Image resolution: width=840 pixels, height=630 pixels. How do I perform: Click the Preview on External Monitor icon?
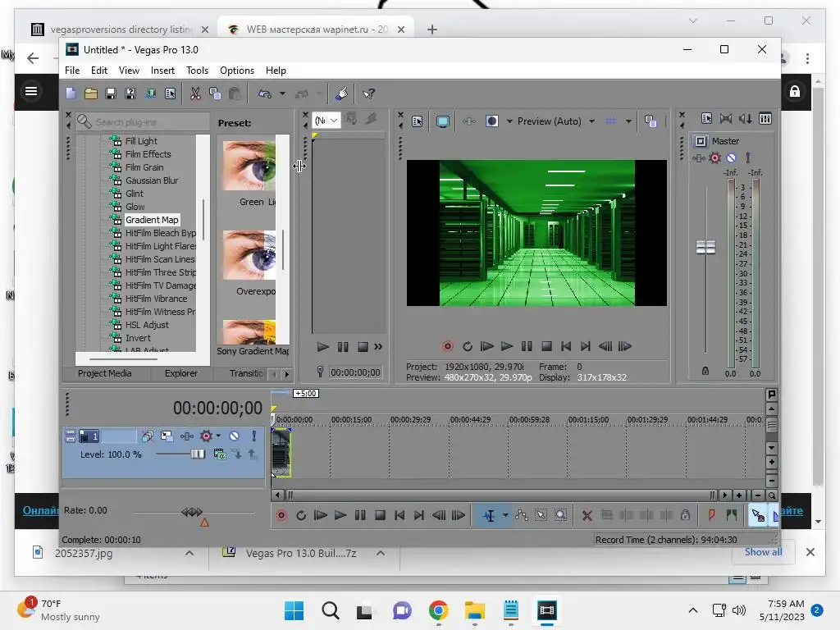[442, 121]
